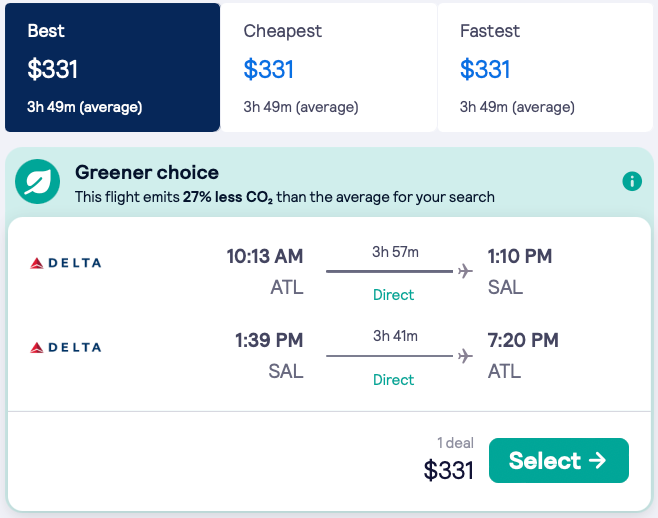Click the return flight Direct label
Viewport: 658px width, 518px height.
[393, 380]
